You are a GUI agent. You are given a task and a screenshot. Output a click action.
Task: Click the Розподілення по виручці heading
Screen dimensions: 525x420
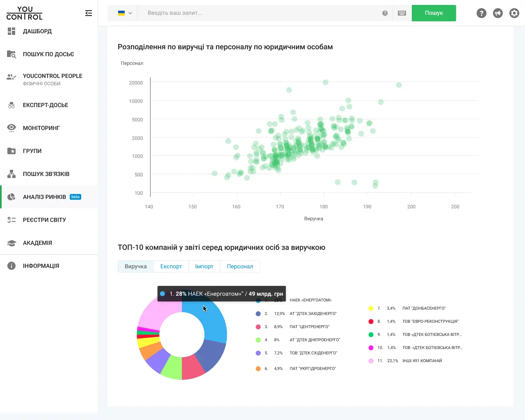pos(225,47)
